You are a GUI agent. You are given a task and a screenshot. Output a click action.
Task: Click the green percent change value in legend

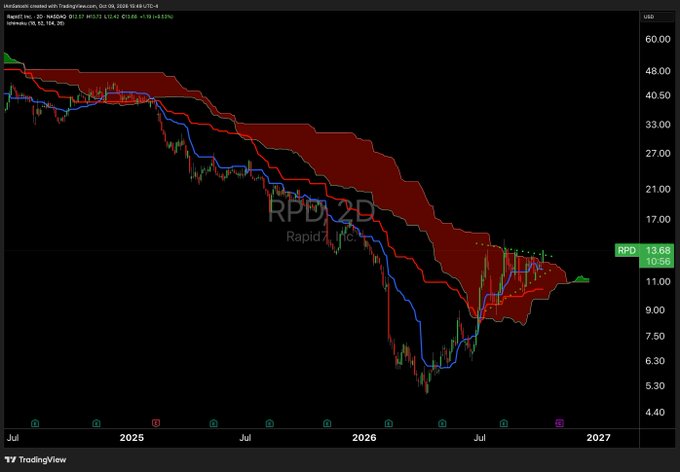(x=165, y=17)
